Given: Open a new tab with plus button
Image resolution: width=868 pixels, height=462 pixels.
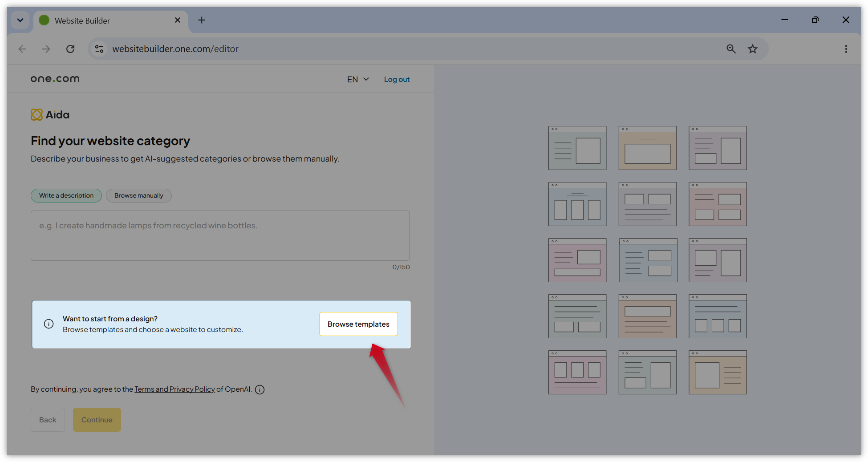Looking at the screenshot, I should 202,20.
